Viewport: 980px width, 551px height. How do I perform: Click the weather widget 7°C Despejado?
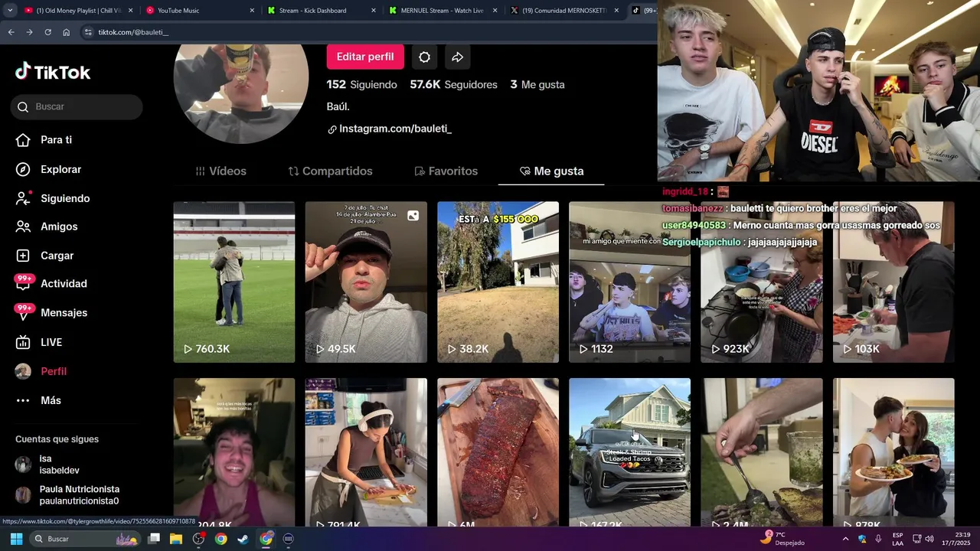tap(782, 539)
